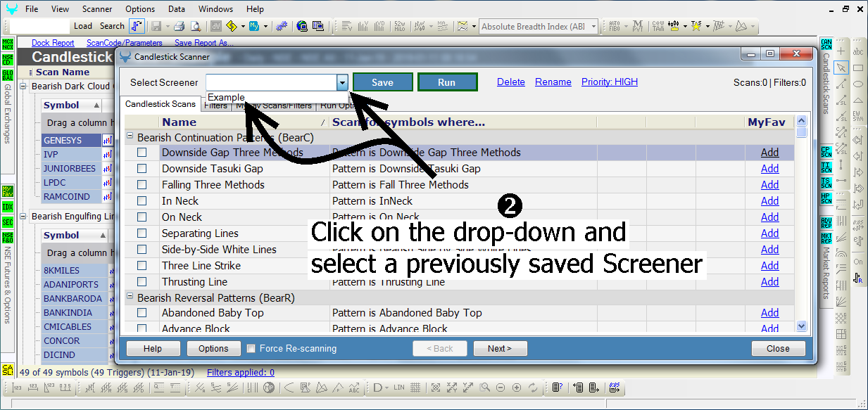Open the MKT REP report icon
868x410 pixels.
pos(826,238)
